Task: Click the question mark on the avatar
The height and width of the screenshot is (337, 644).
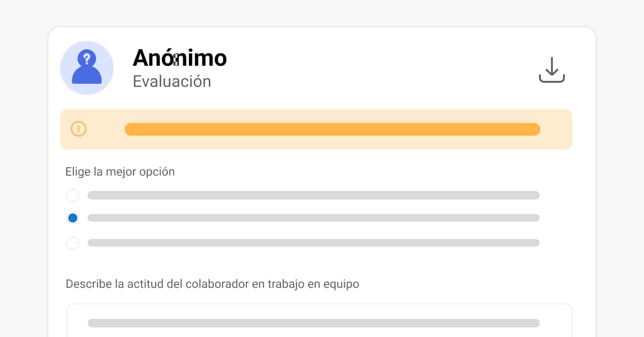Action: click(87, 59)
